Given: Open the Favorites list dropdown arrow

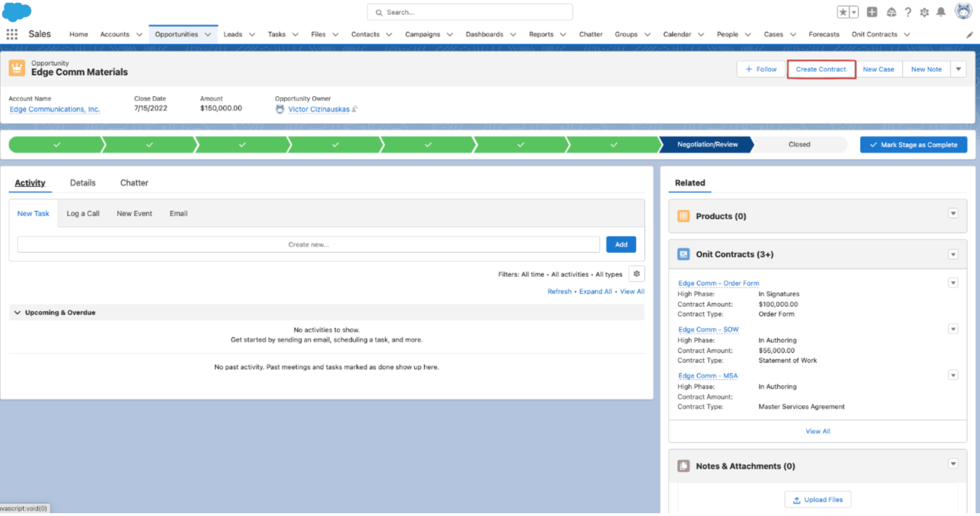Looking at the screenshot, I should [x=854, y=12].
